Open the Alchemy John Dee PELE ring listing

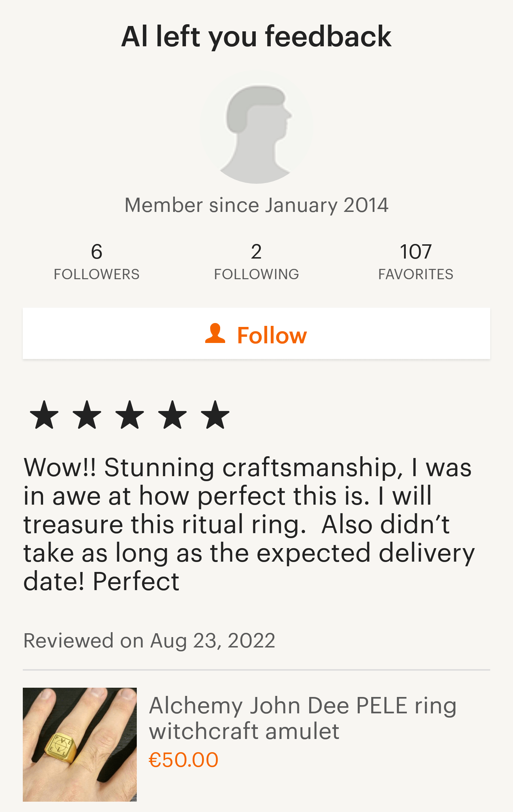pos(303,718)
